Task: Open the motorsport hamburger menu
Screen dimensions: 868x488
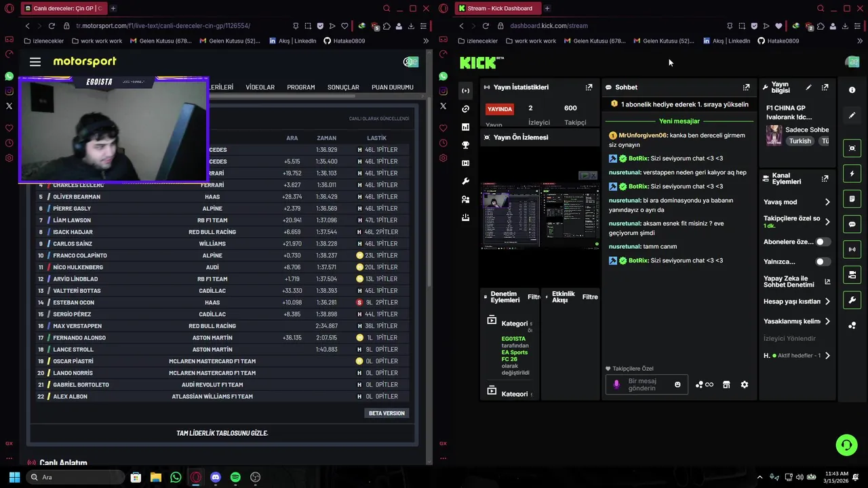Action: pos(35,62)
